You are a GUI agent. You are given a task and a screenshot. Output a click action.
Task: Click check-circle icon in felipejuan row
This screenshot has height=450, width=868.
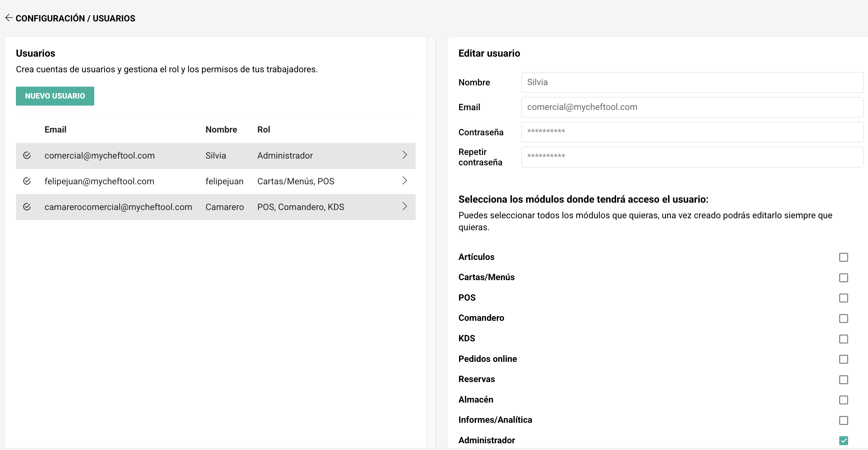coord(27,181)
